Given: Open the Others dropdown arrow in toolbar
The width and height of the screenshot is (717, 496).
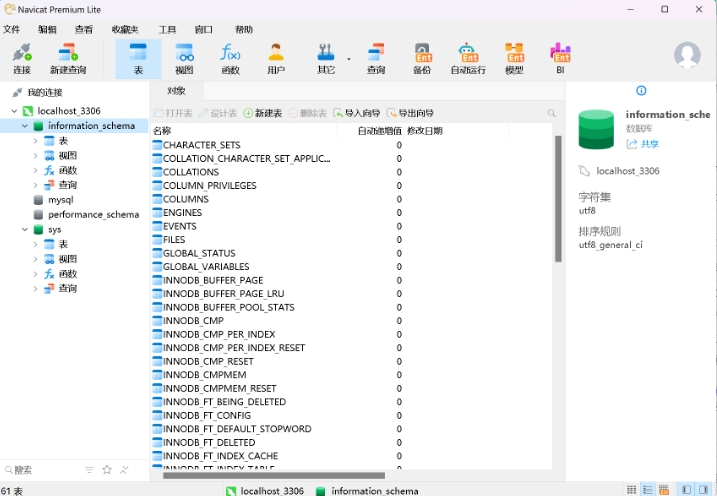Looking at the screenshot, I should pyautogui.click(x=348, y=59).
